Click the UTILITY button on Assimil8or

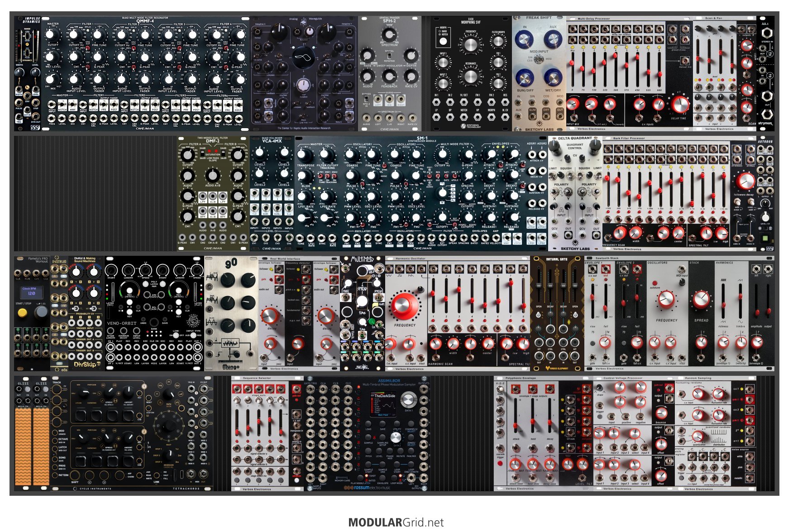tap(397, 424)
